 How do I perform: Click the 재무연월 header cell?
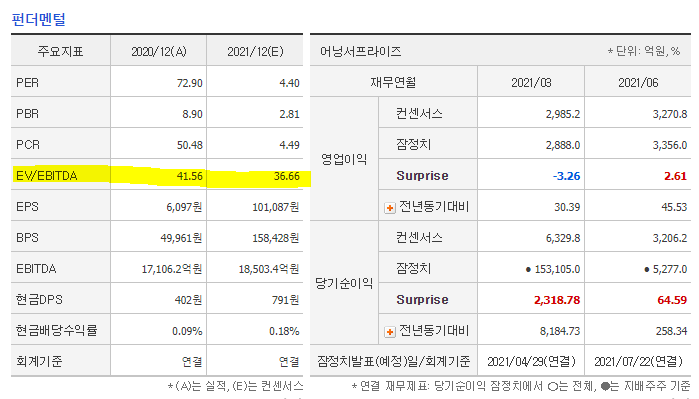[393, 83]
